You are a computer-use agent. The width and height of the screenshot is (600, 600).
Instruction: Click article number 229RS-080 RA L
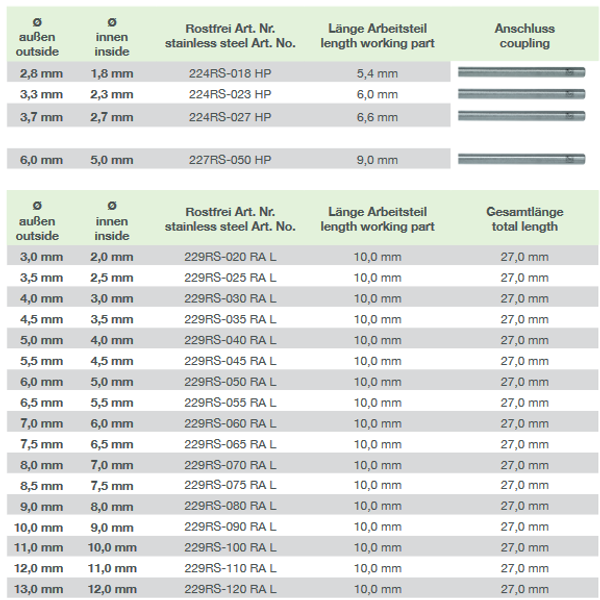pos(230,506)
